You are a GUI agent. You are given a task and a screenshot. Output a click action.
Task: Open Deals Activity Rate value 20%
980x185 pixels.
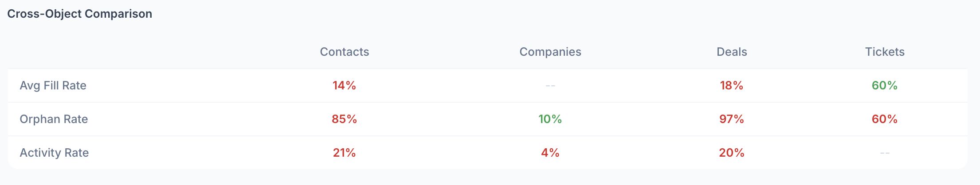[x=732, y=153]
